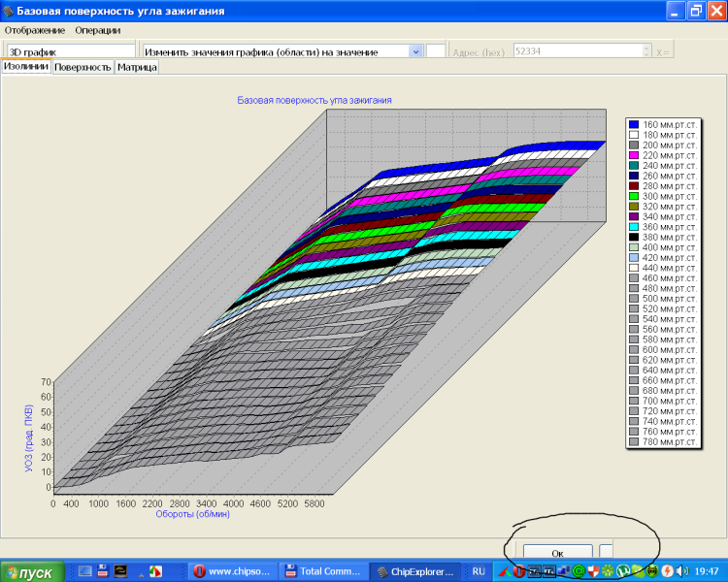
Task: Click the blue 160 мм.рт.ст. legend swatch
Action: coord(634,125)
